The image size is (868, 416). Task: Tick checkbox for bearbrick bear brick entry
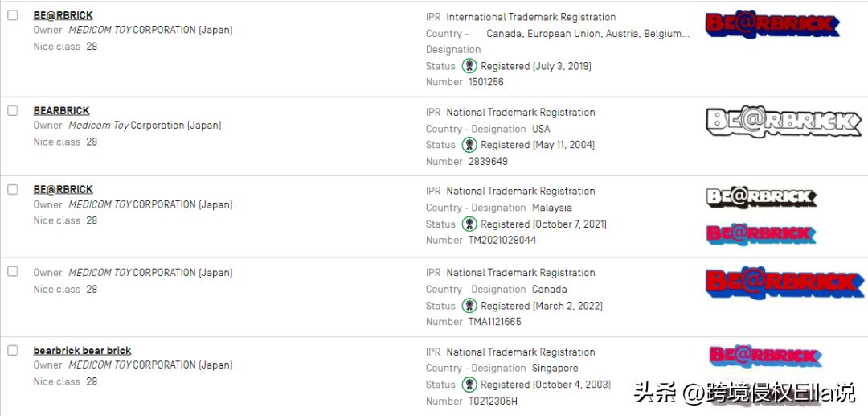coord(13,350)
